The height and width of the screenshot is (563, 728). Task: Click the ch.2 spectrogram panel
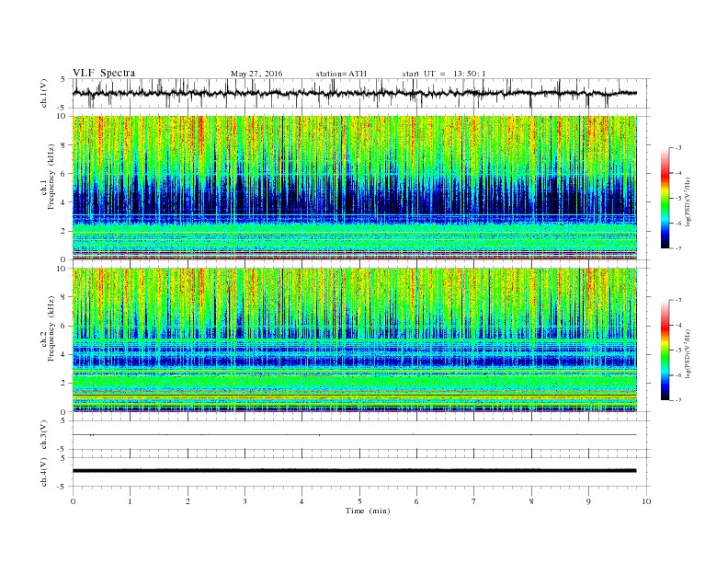click(355, 340)
